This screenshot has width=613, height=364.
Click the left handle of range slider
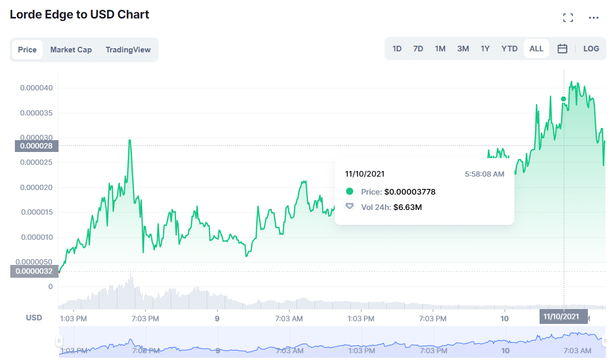coord(59,341)
